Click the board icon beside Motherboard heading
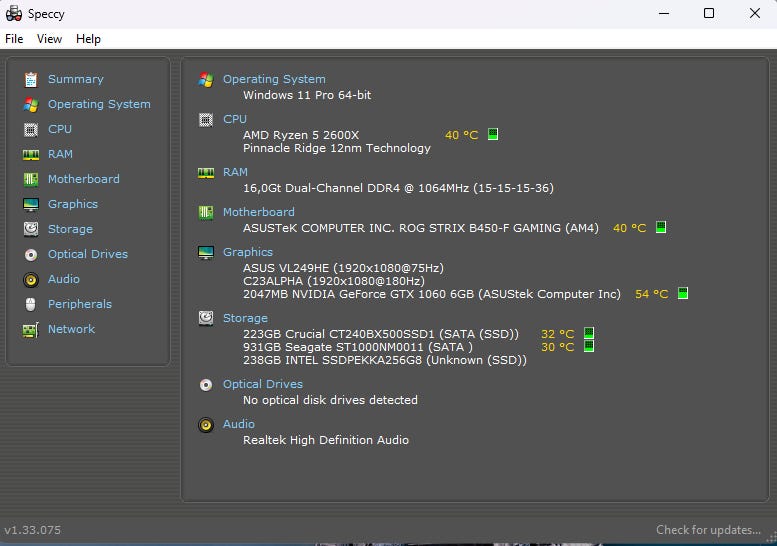Screen dimensions: 777x546 (x=206, y=213)
